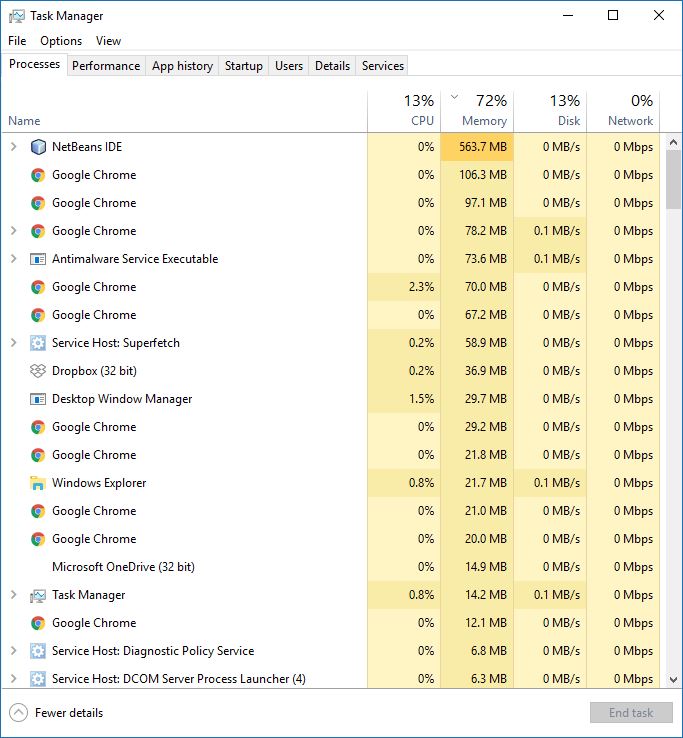
Task: Expand the Antimalware Service Executable entry
Action: pos(14,259)
